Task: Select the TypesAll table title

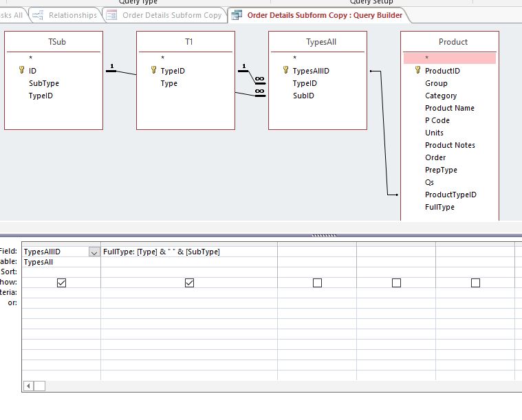Action: (x=321, y=42)
